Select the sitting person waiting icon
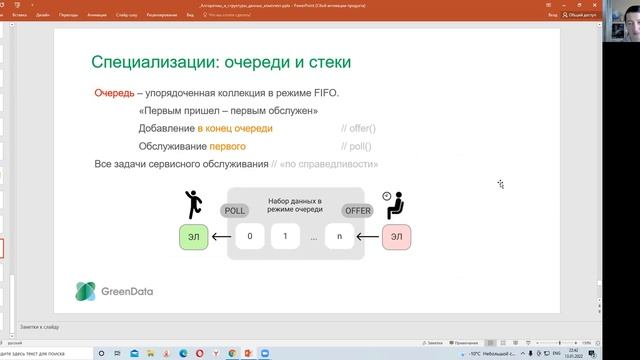This screenshot has height=360, width=640. click(393, 205)
